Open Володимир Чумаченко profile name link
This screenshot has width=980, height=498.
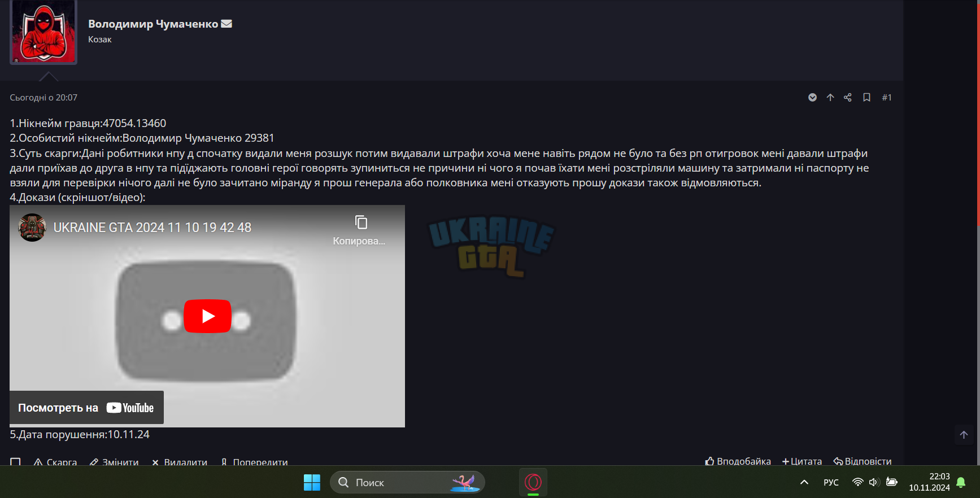point(153,24)
